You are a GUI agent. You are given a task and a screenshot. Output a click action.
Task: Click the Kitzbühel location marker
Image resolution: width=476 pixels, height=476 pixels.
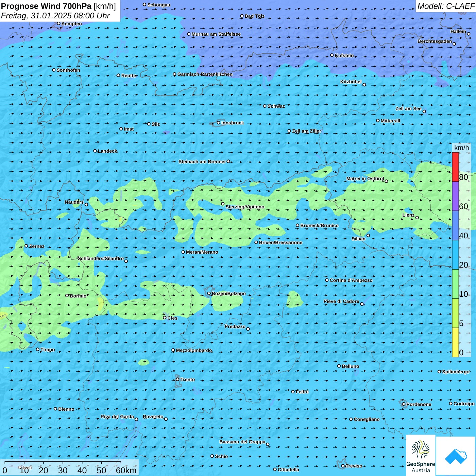click(364, 85)
